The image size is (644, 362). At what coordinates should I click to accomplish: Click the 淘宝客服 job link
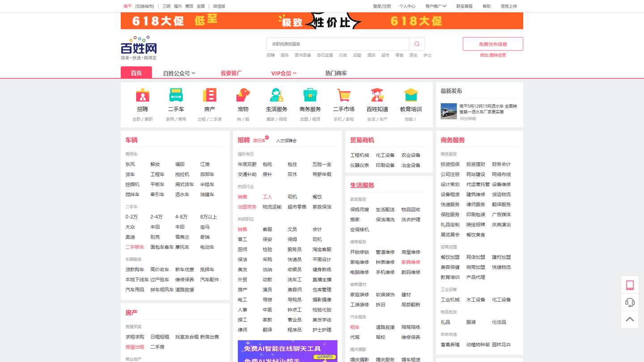(x=322, y=249)
